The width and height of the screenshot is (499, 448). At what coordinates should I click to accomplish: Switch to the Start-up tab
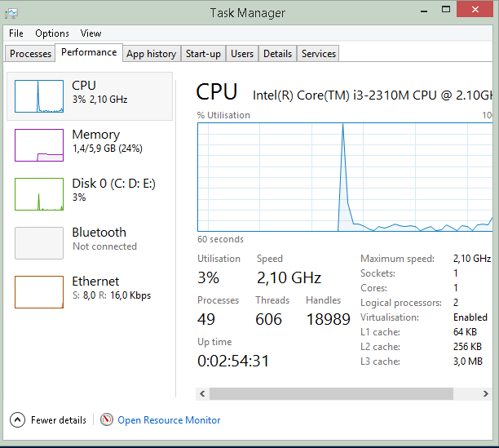tap(203, 54)
